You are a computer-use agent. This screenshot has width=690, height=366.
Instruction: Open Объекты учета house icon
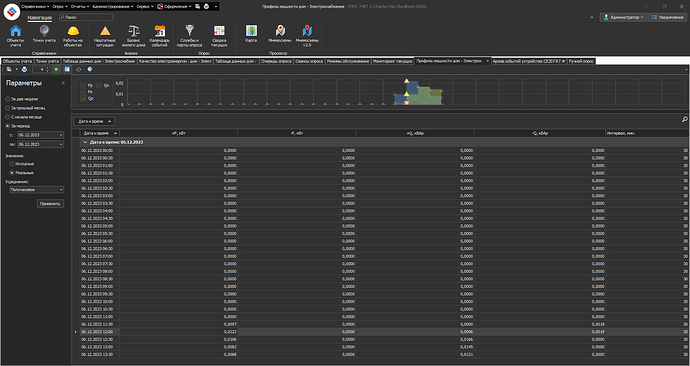[15, 31]
